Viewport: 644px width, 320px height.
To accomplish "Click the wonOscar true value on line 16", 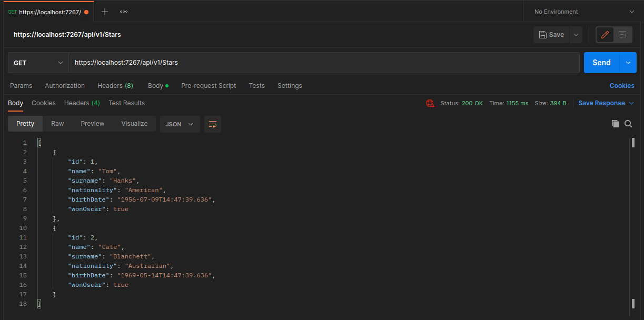I will [121, 285].
